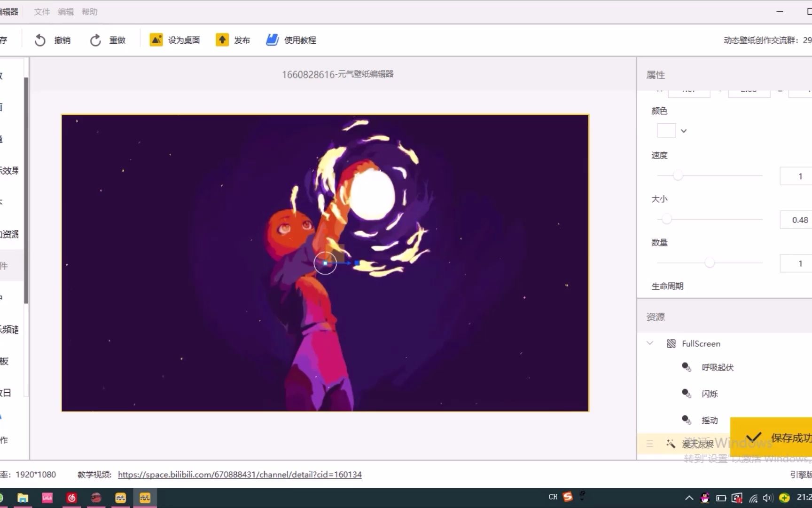Click the CH language indicator

point(553,497)
